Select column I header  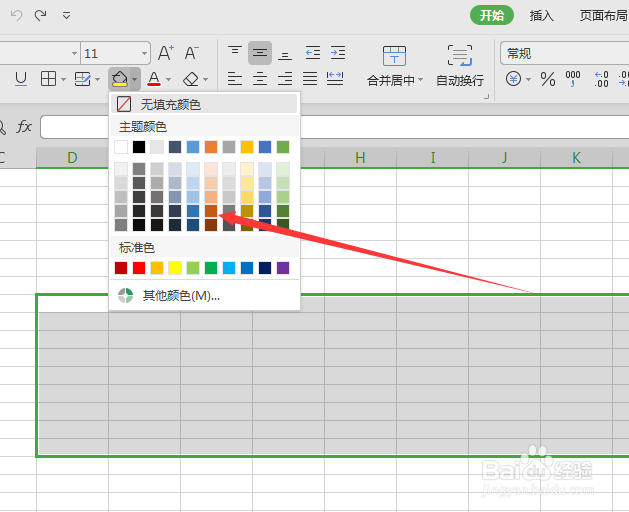click(x=432, y=158)
